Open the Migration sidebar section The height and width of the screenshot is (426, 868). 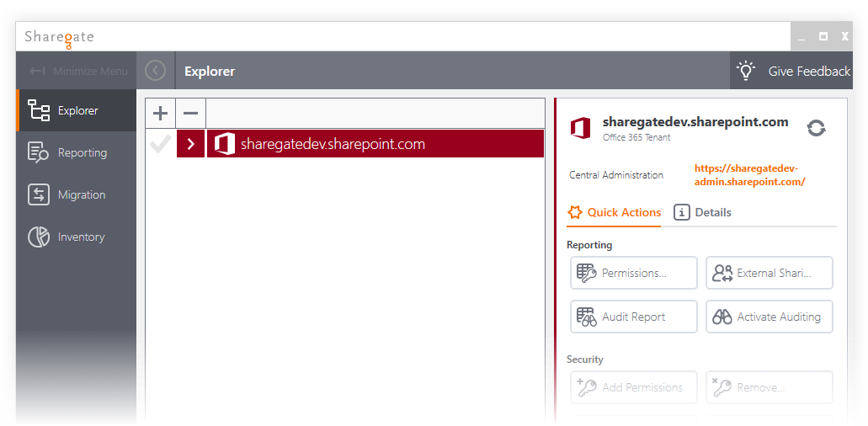77,194
